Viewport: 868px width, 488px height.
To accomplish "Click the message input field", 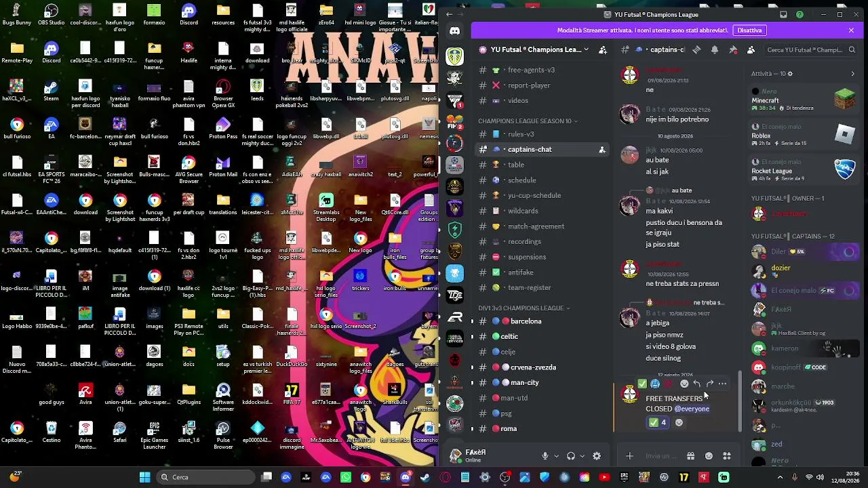I will [x=660, y=456].
